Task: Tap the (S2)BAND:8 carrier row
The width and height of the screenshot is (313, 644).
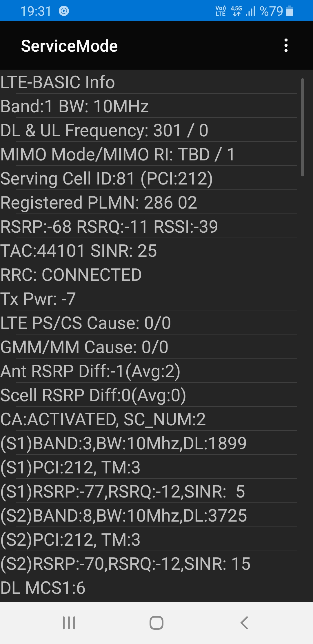Action: 149,515
